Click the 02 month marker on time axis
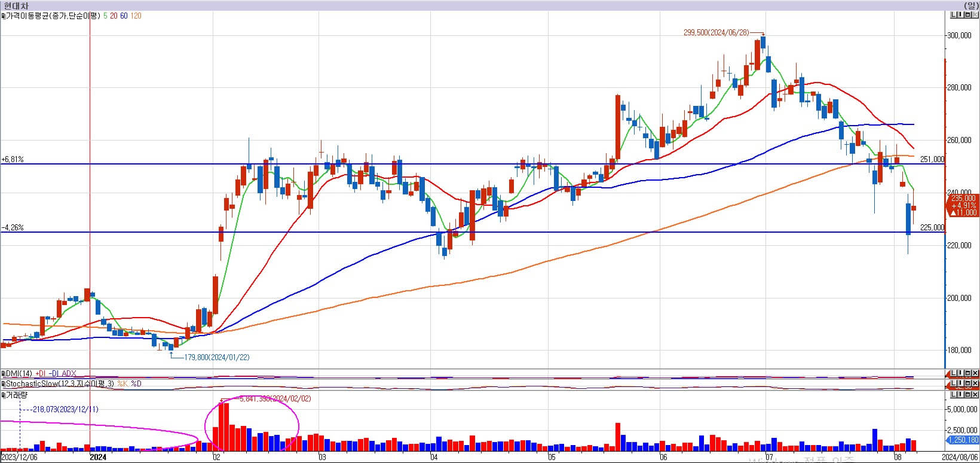 216,458
